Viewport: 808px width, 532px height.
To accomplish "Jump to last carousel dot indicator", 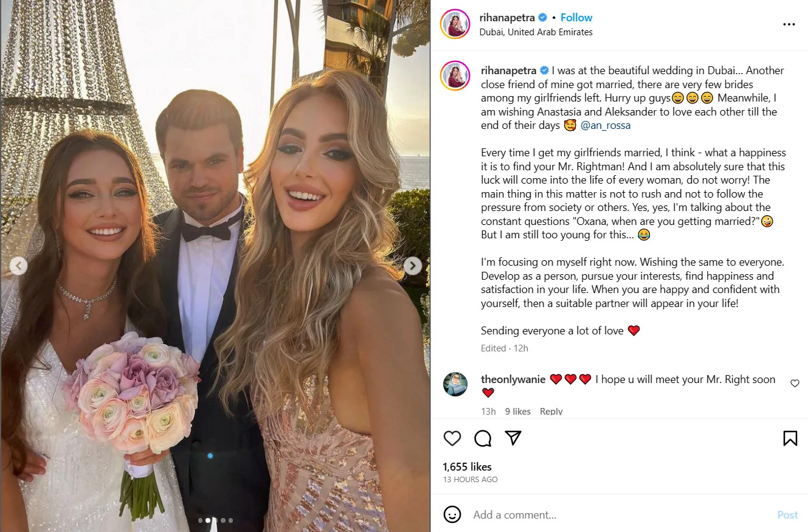I will pyautogui.click(x=230, y=520).
